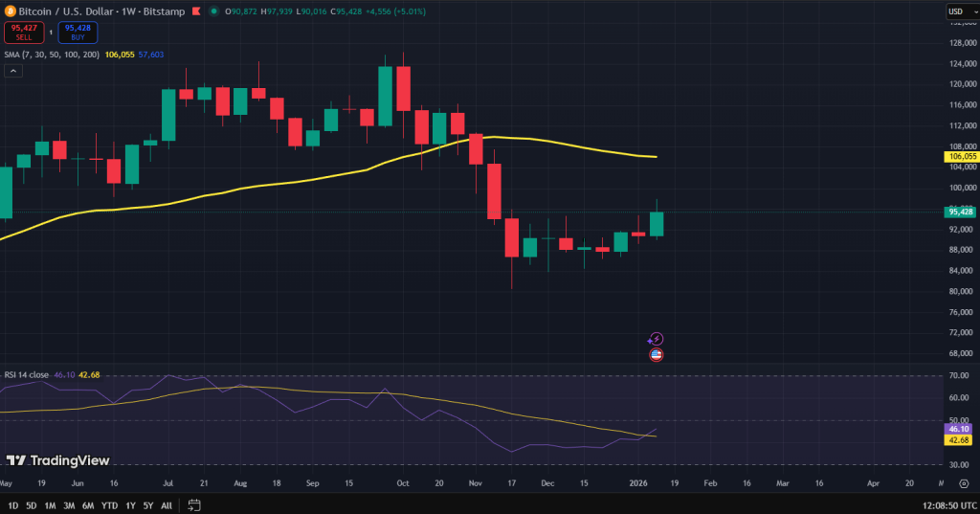The width and height of the screenshot is (980, 514).
Task: Switch to the YTD range
Action: [109, 504]
